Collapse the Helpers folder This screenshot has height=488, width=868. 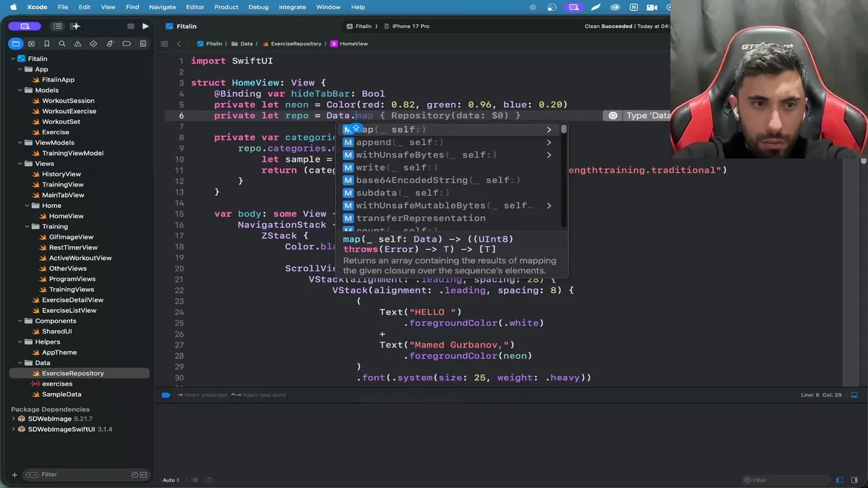pyautogui.click(x=20, y=342)
